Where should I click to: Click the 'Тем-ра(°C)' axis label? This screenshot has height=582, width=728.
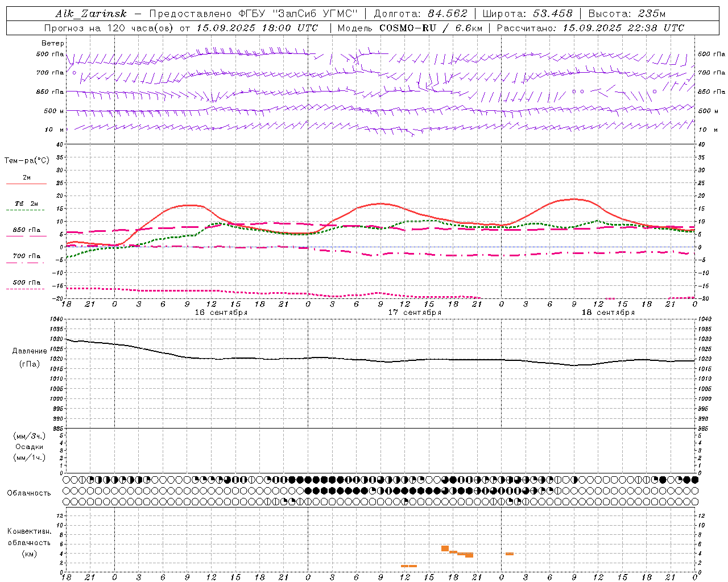click(27, 161)
